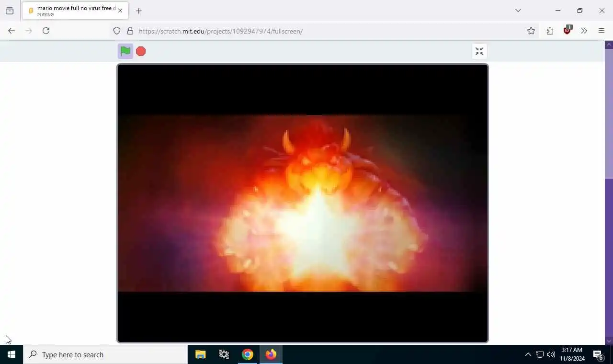Image resolution: width=613 pixels, height=364 pixels.
Task: Show hidden system tray icons
Action: point(528,354)
